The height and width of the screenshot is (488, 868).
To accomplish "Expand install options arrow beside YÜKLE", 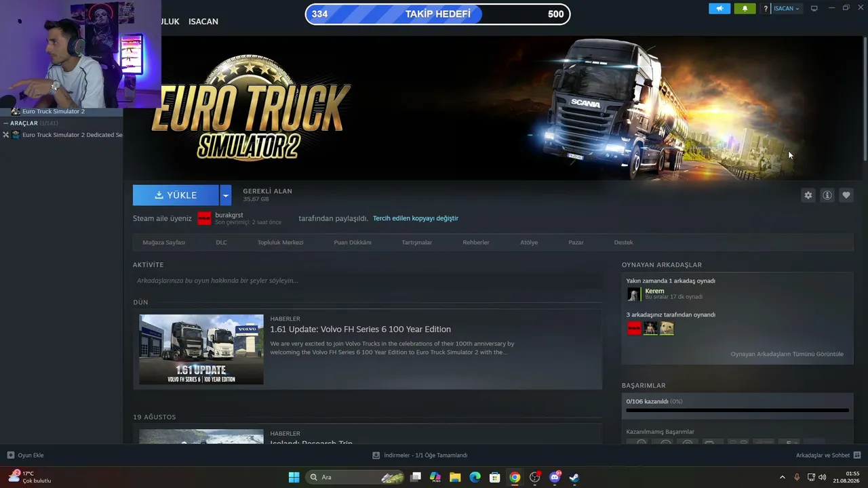I will tap(226, 195).
